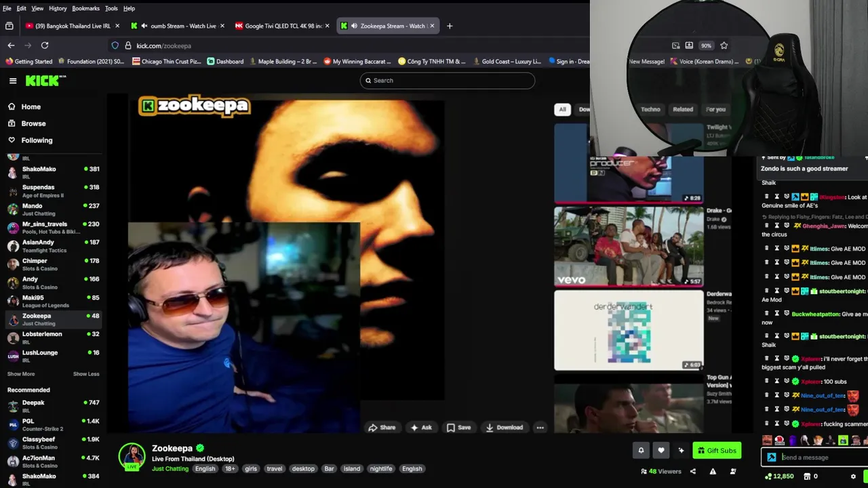
Task: Open Classybeef recommended channel
Action: pos(53,443)
